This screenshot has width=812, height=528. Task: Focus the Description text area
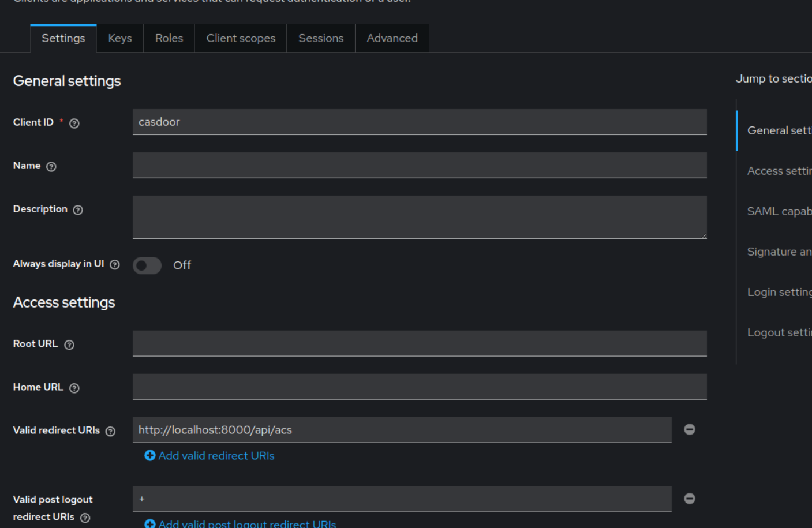pyautogui.click(x=420, y=217)
